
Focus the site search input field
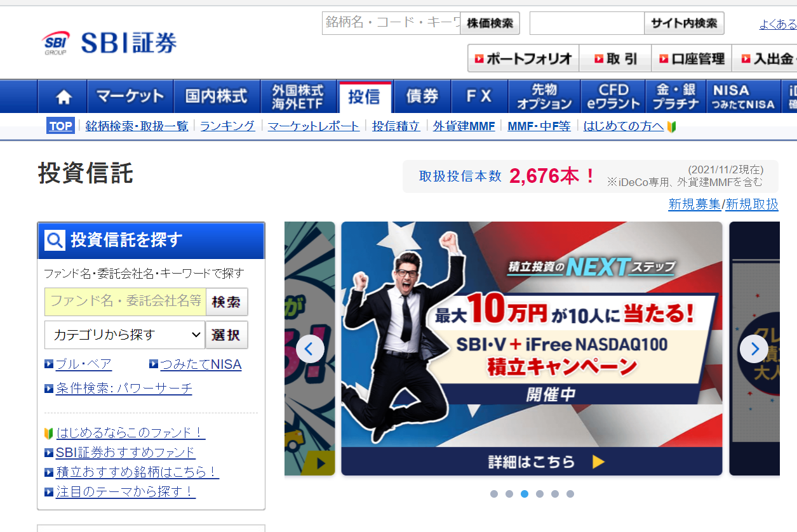(587, 23)
